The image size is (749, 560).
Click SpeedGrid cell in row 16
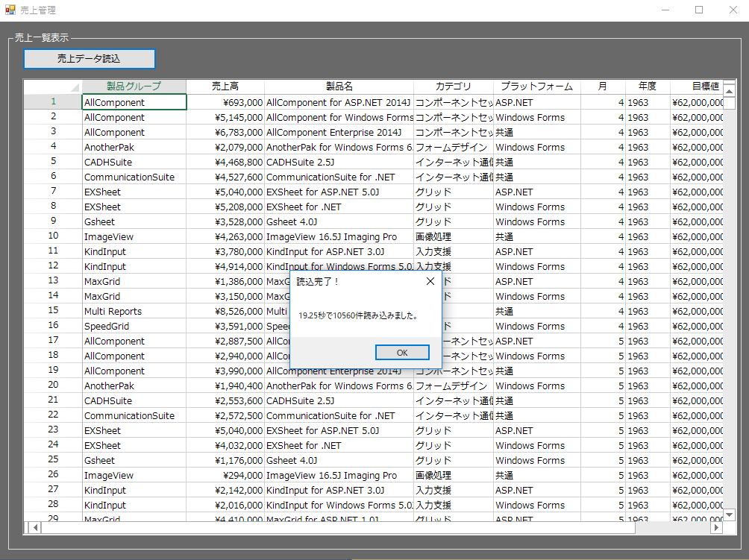[x=134, y=326]
